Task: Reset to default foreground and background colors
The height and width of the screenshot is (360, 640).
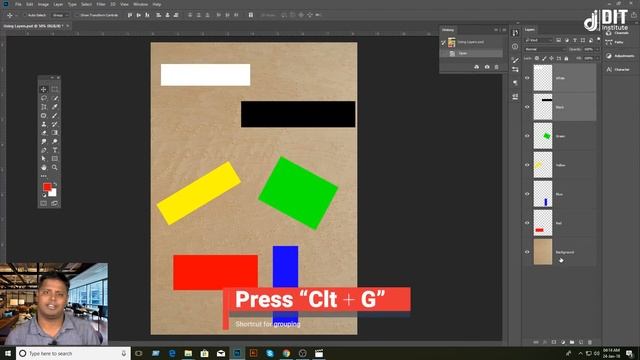Action: (x=44, y=195)
